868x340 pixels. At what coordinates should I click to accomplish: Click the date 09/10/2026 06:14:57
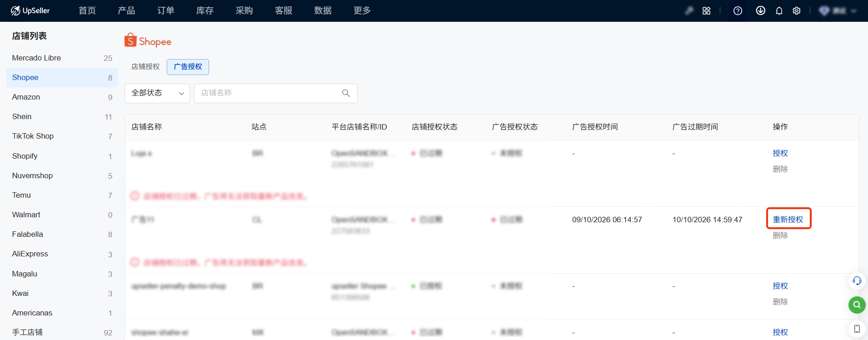(607, 220)
